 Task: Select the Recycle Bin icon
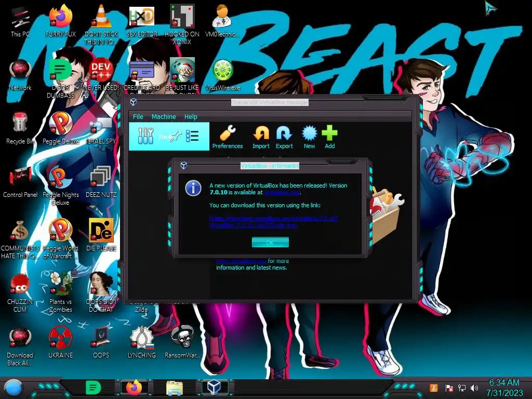coord(20,128)
